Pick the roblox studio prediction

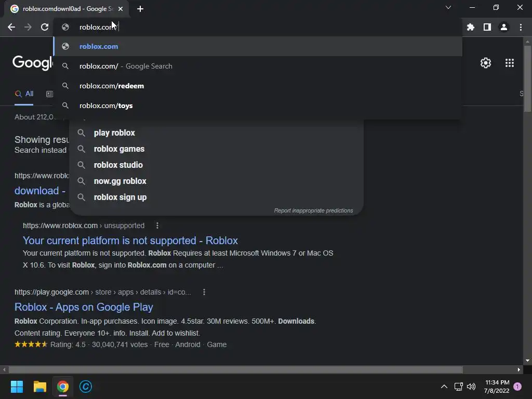[x=217, y=165]
